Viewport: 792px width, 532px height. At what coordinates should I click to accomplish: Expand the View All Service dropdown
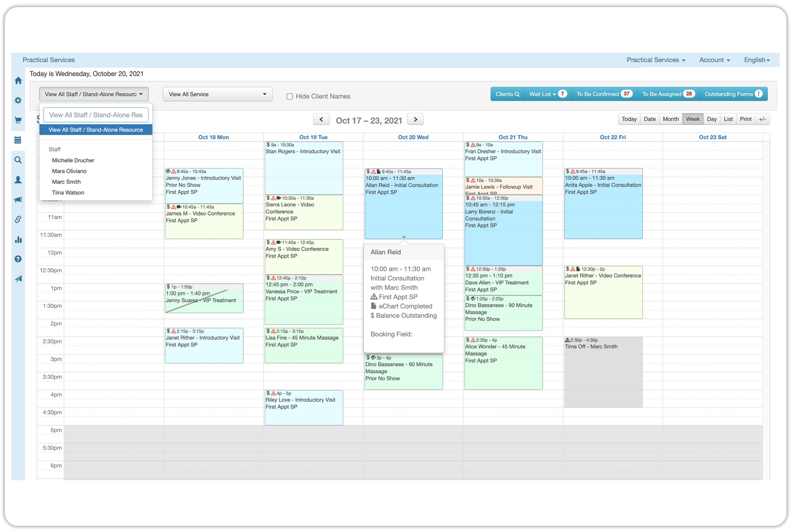point(217,94)
